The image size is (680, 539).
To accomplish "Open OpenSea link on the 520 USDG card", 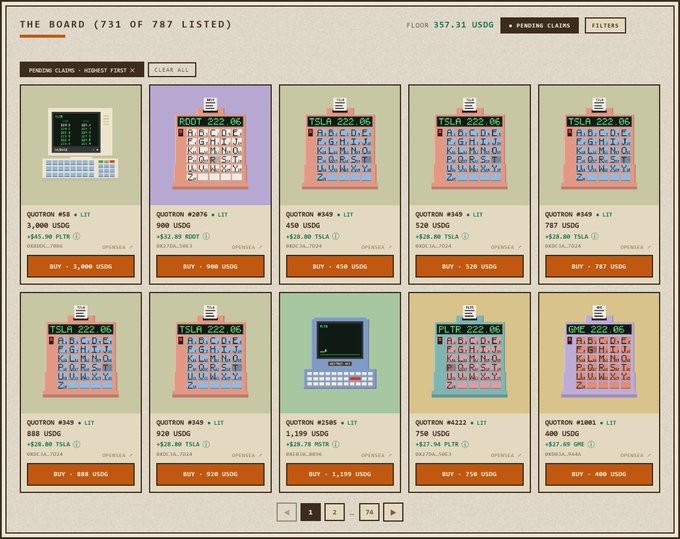I will (506, 247).
